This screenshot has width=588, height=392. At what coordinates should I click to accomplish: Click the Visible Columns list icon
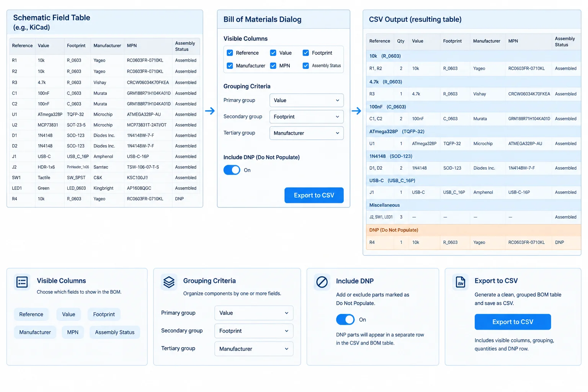click(22, 282)
